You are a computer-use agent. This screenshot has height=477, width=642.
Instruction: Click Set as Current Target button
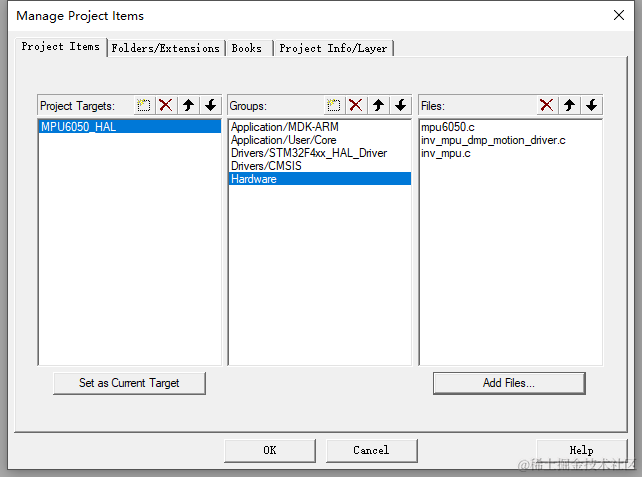tap(129, 383)
